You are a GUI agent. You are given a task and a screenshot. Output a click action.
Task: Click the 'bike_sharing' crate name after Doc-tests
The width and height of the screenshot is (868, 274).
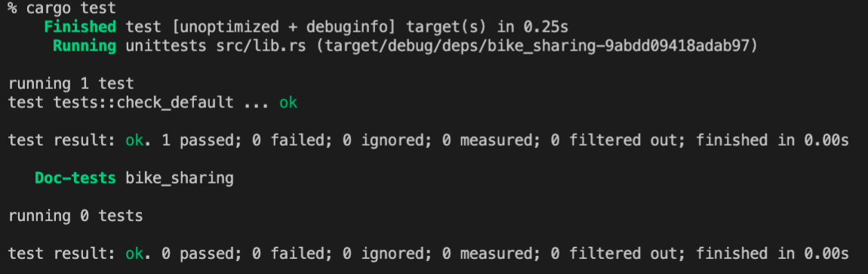click(180, 179)
